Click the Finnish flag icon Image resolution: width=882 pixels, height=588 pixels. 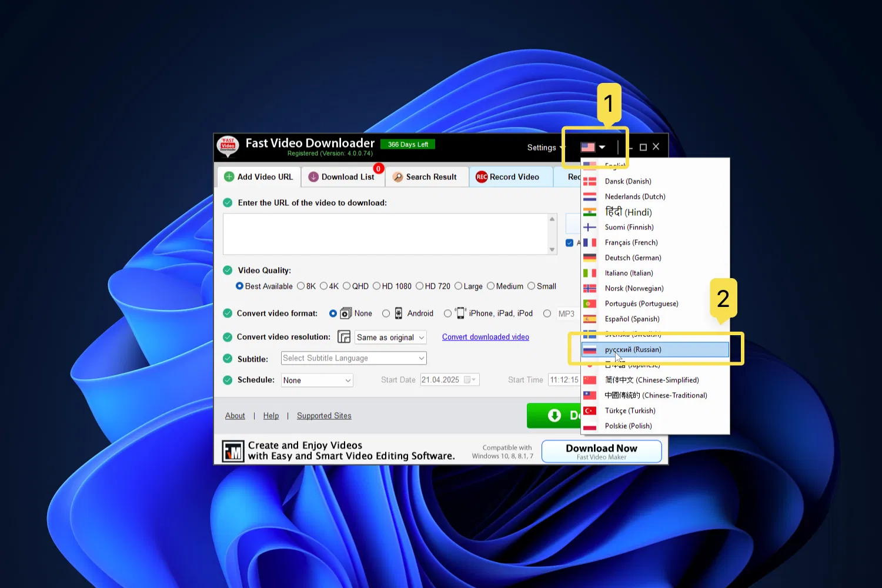[x=590, y=228]
